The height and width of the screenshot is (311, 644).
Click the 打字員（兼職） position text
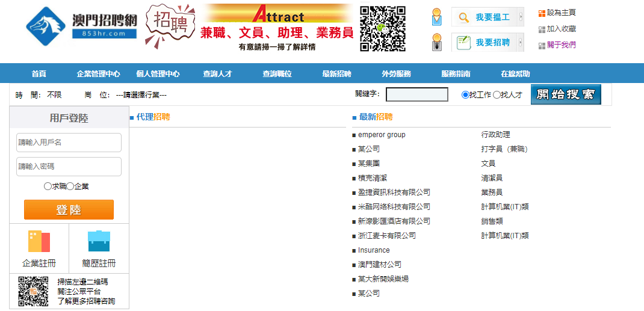click(505, 149)
